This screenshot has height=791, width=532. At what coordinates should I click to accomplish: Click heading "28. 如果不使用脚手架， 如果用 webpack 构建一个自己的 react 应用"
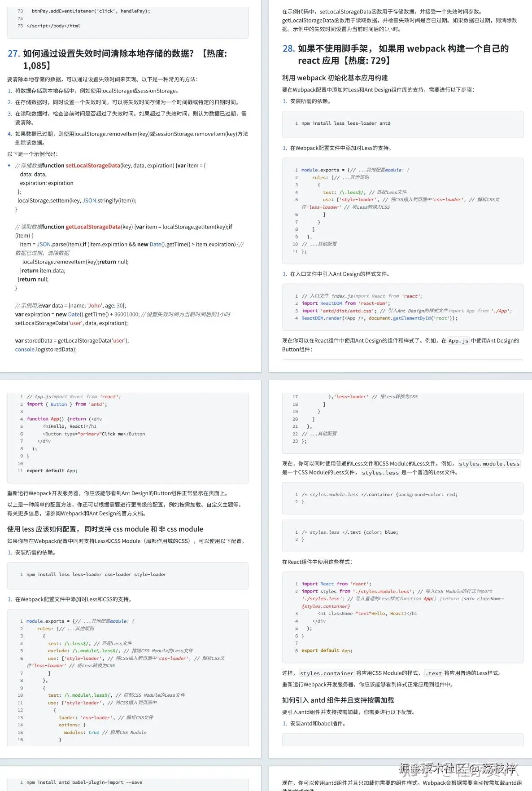pos(396,54)
